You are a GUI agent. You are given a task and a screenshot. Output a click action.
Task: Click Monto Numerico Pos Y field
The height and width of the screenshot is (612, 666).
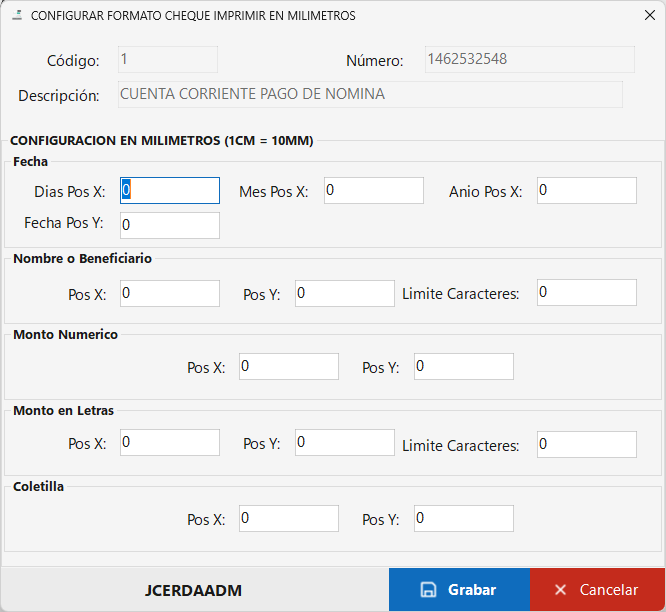(464, 366)
